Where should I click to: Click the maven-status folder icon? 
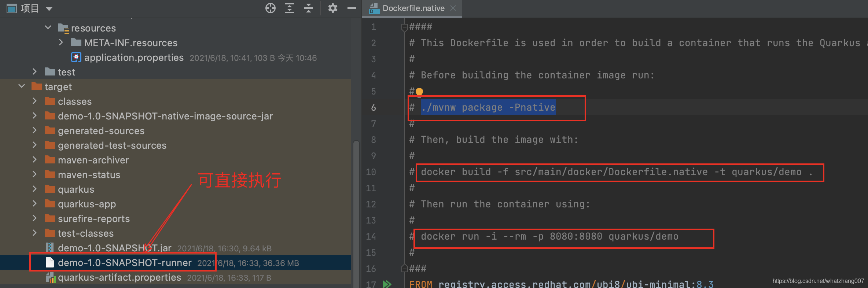(50, 174)
